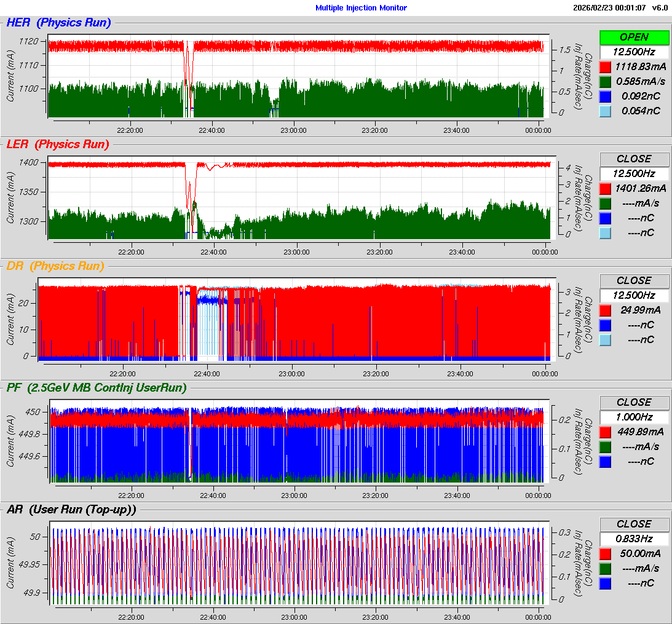Click the CLOSE status button in LER panel
This screenshot has width=672, height=624.
point(634,159)
